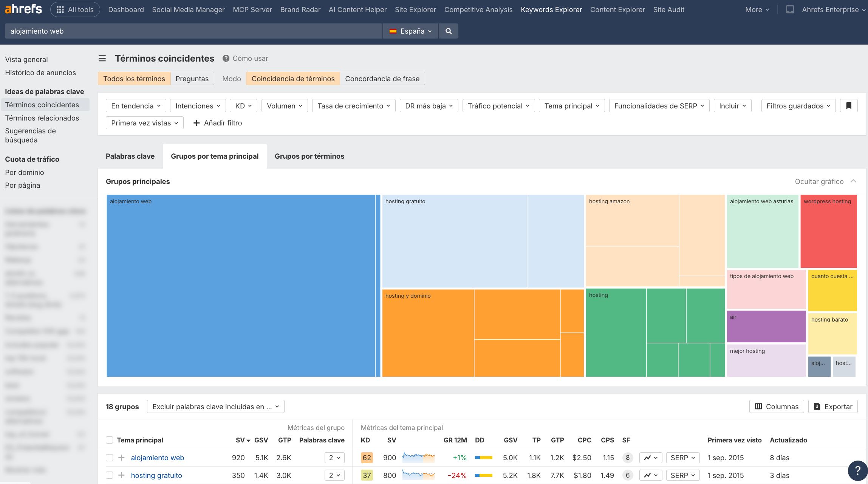Expand the KD filter dropdown

coord(243,106)
